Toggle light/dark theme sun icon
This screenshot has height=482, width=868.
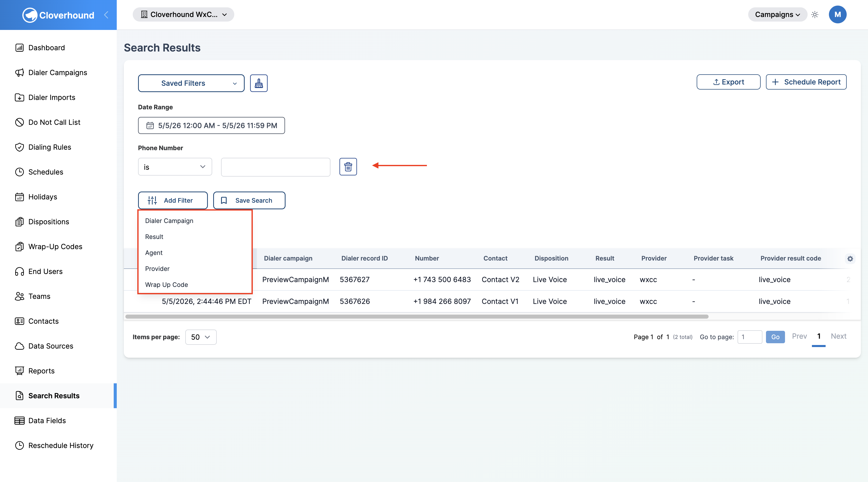[815, 14]
